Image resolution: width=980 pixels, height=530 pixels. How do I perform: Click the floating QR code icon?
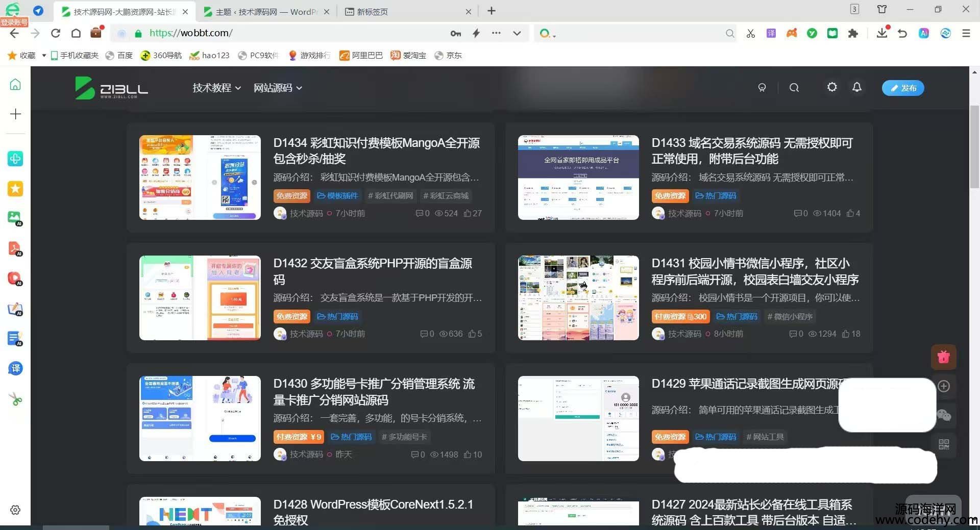coord(944,444)
